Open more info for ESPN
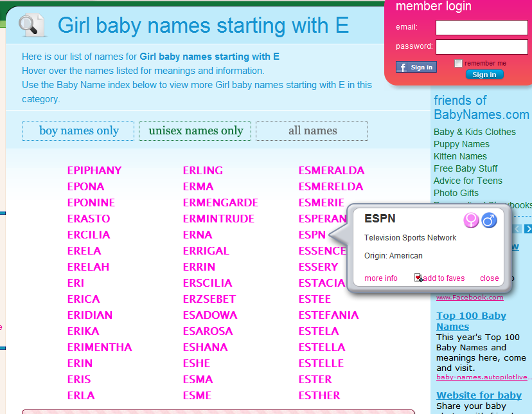 [380, 278]
